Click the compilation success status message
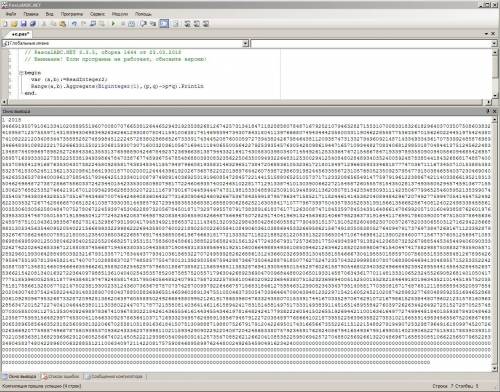This screenshot has height=392, width=500. click(41, 386)
